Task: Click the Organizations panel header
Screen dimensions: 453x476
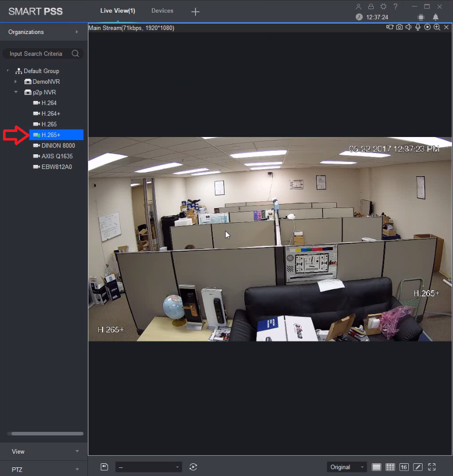Action: click(x=44, y=32)
